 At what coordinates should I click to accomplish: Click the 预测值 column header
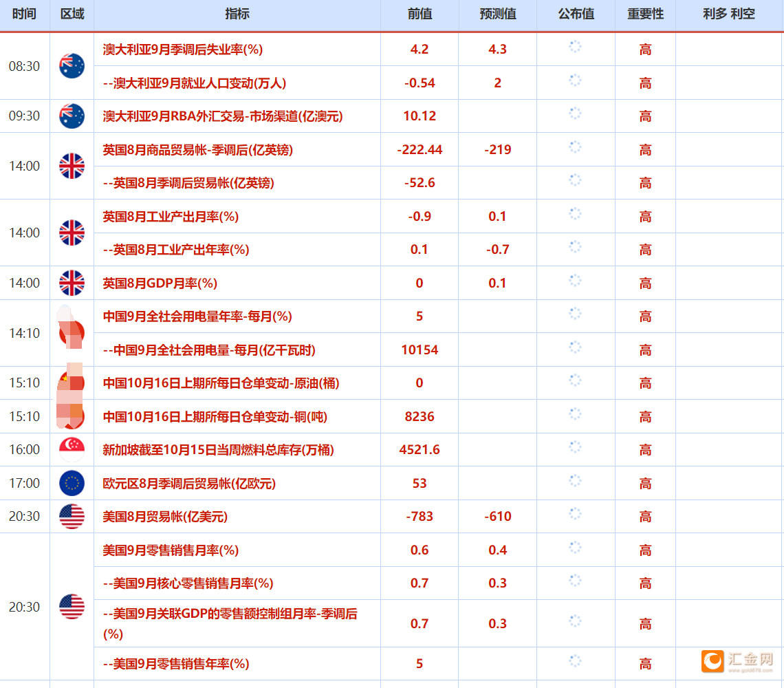point(497,14)
